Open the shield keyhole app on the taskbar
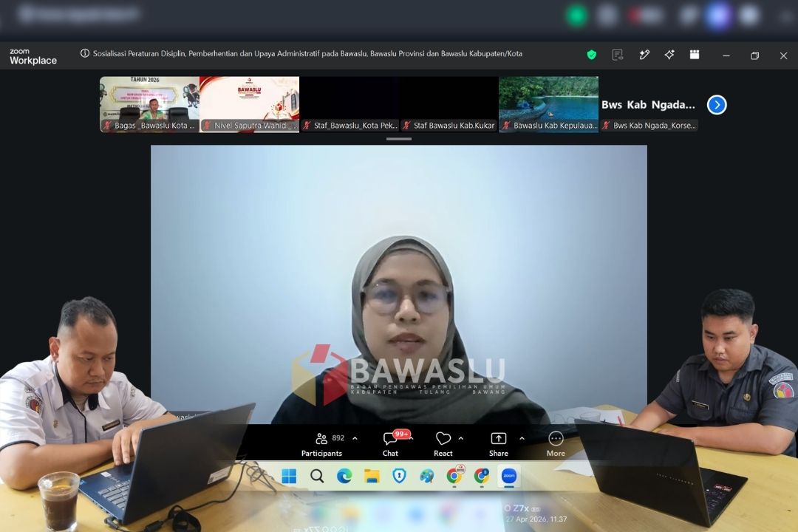Image resolution: width=798 pixels, height=532 pixels. tap(399, 476)
